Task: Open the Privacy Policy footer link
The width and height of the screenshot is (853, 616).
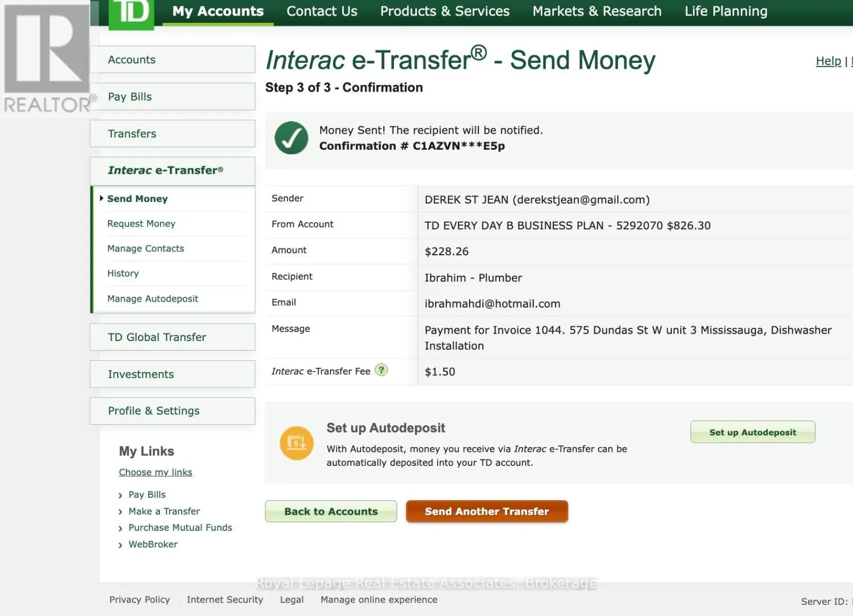Action: pos(140,599)
